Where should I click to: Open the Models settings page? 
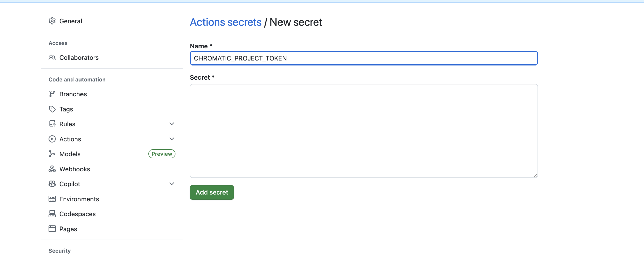(70, 154)
